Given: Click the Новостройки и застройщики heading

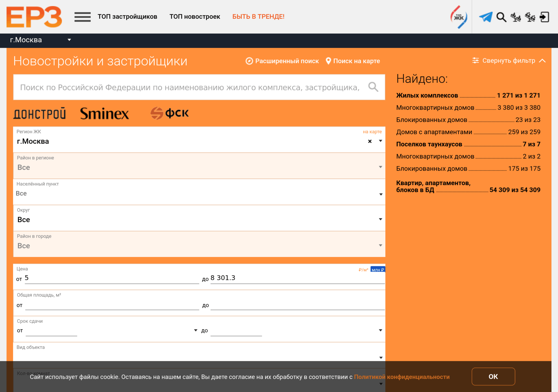Looking at the screenshot, I should pyautogui.click(x=101, y=61).
